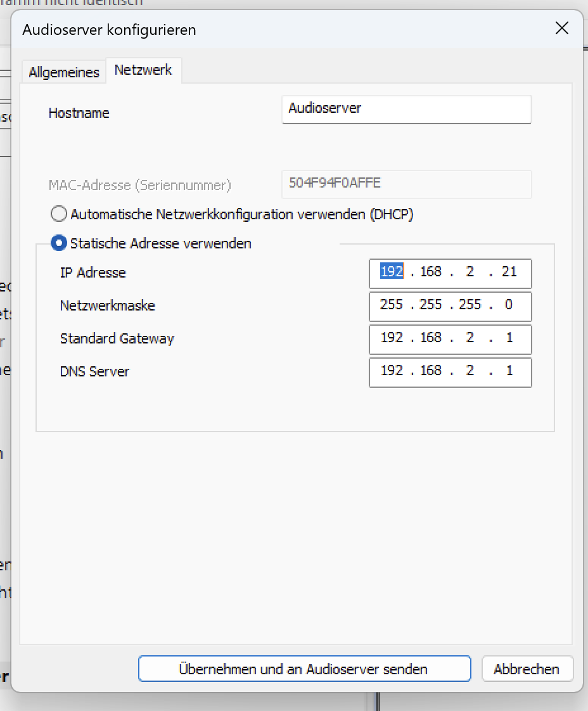
Task: Click the MAC-Adresse field showing 504F94F0AFFE
Action: pyautogui.click(x=406, y=184)
